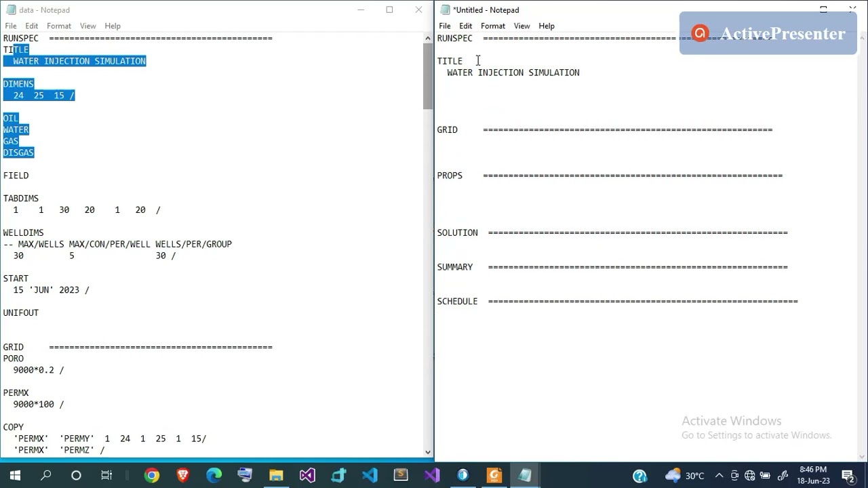The image size is (868, 488).
Task: Click PROPS section header in Untitled Notepad
Action: [450, 176]
